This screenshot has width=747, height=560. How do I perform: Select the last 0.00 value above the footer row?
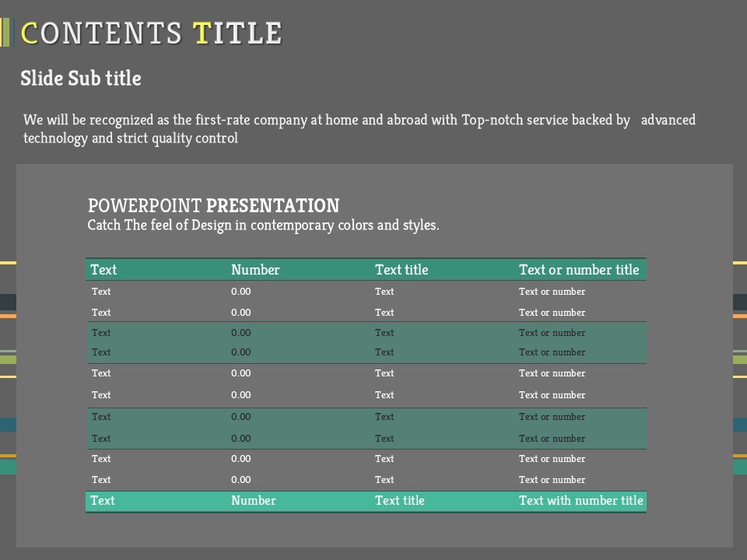click(241, 480)
